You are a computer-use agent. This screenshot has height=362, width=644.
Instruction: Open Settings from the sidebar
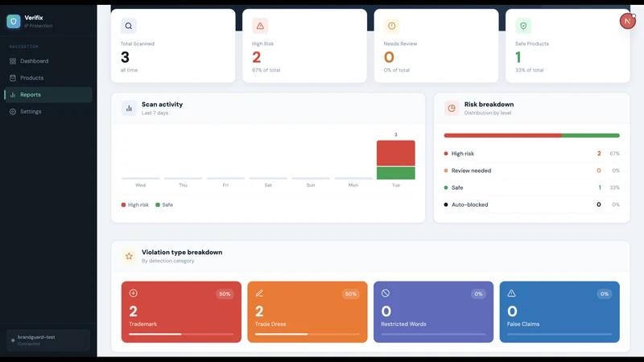point(48,112)
